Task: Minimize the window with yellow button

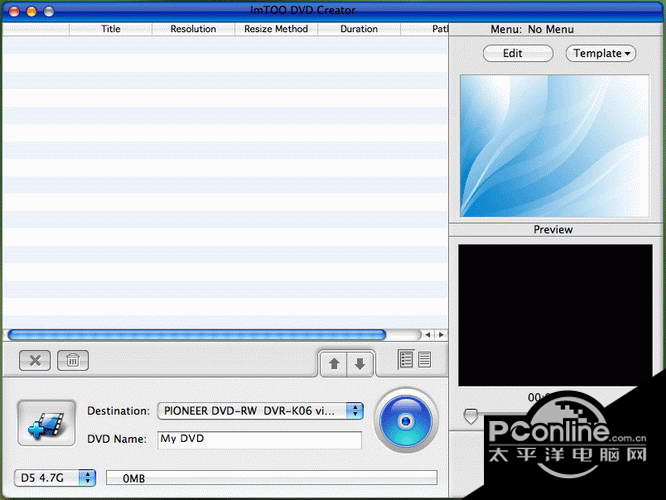Action: point(31,11)
